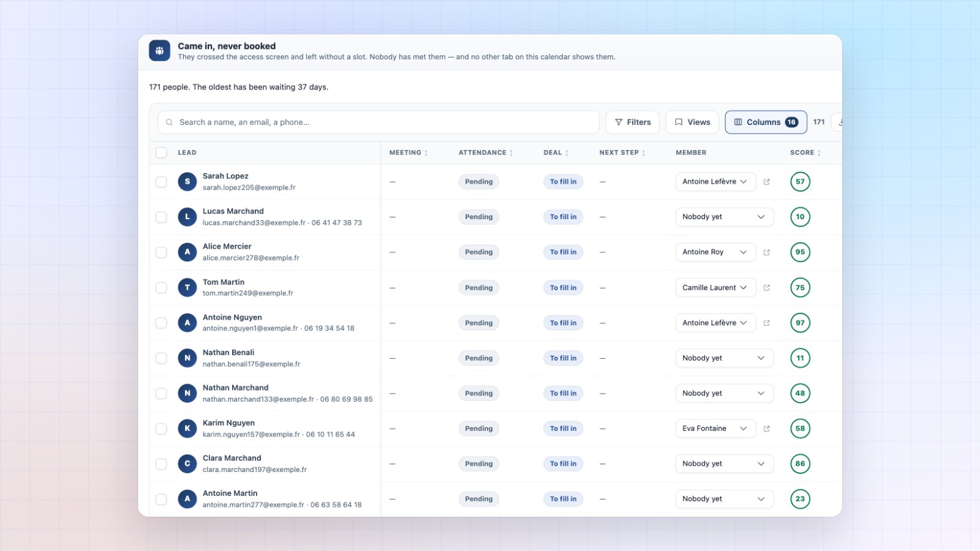Click score badge 97 for Antoine Nguyen
The image size is (980, 551).
tap(800, 323)
